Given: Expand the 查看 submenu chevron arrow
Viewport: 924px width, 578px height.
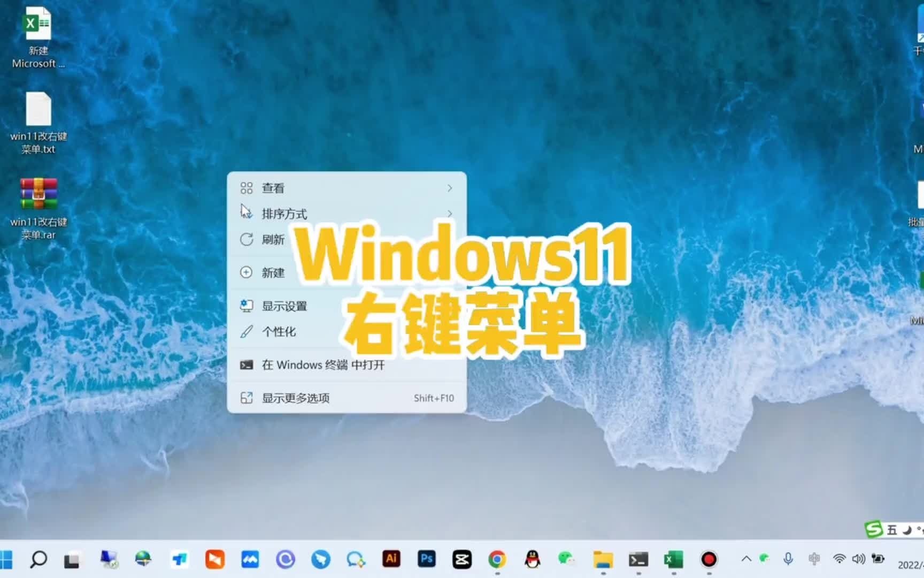Looking at the screenshot, I should point(450,188).
